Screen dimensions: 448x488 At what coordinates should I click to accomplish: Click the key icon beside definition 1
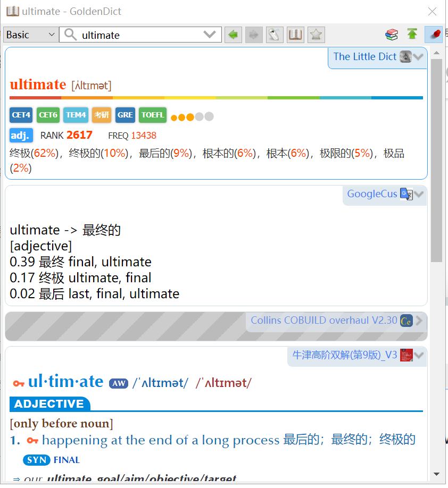(x=32, y=440)
